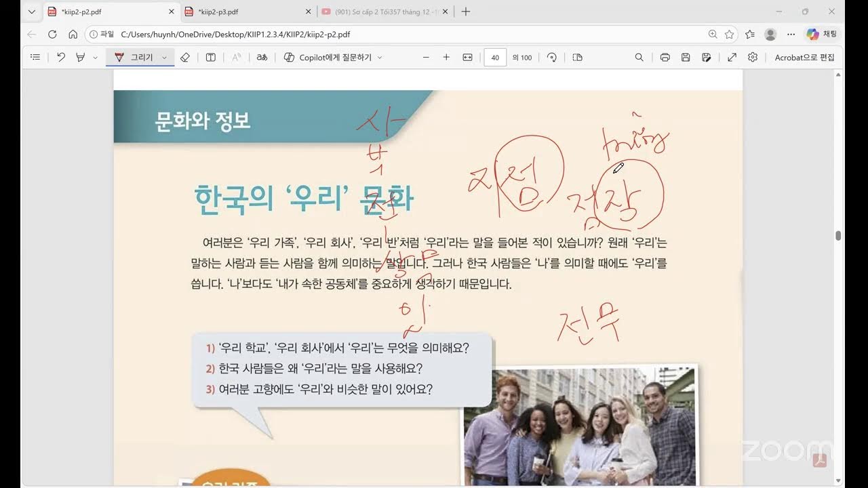Add this page to favorites

[730, 34]
